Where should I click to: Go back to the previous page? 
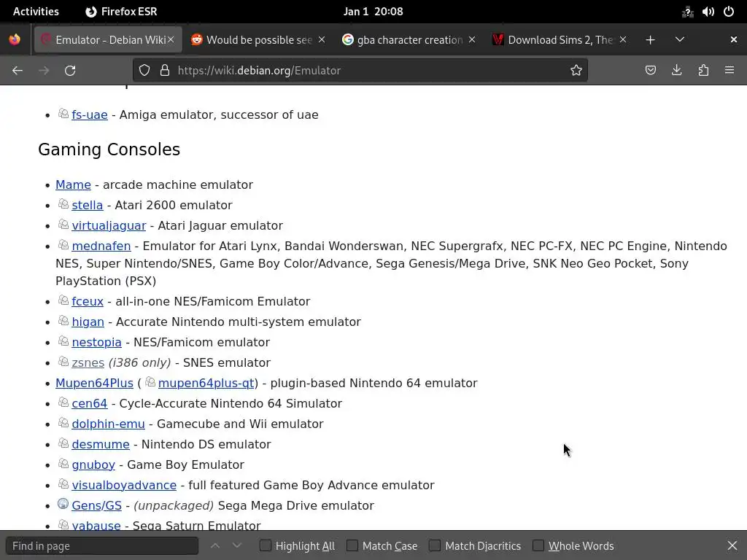pyautogui.click(x=18, y=70)
